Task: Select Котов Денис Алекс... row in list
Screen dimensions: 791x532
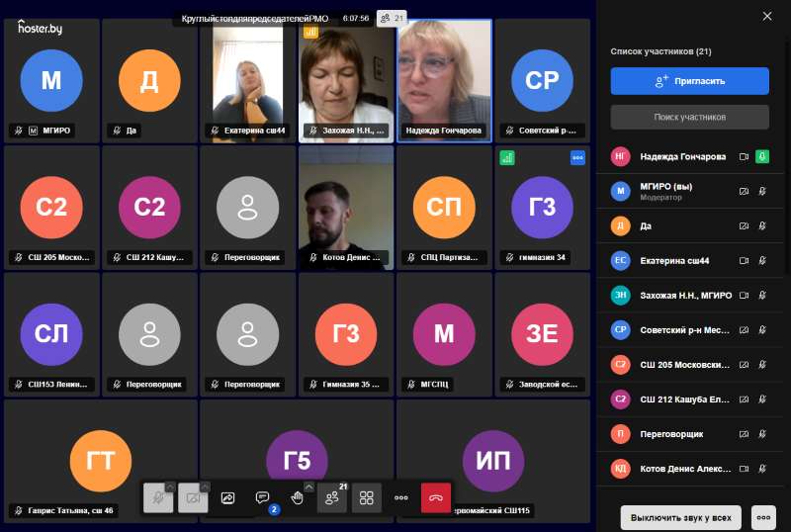Action: [x=689, y=469]
